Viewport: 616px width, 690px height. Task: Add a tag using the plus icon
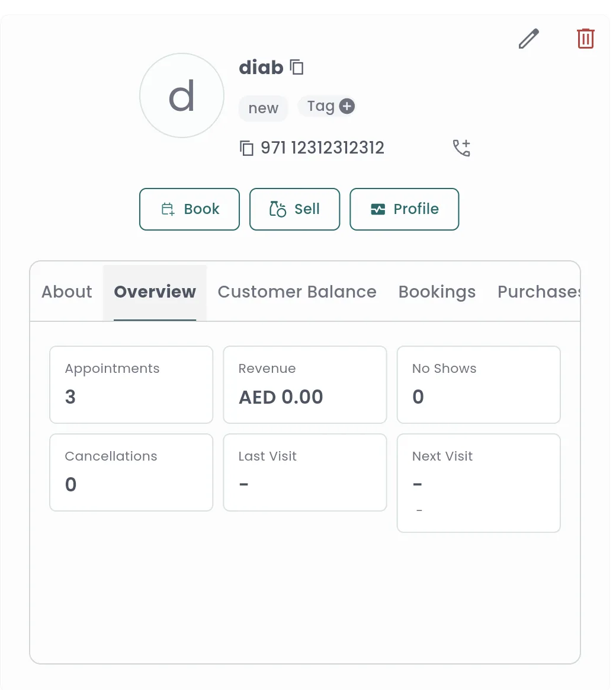coord(346,106)
